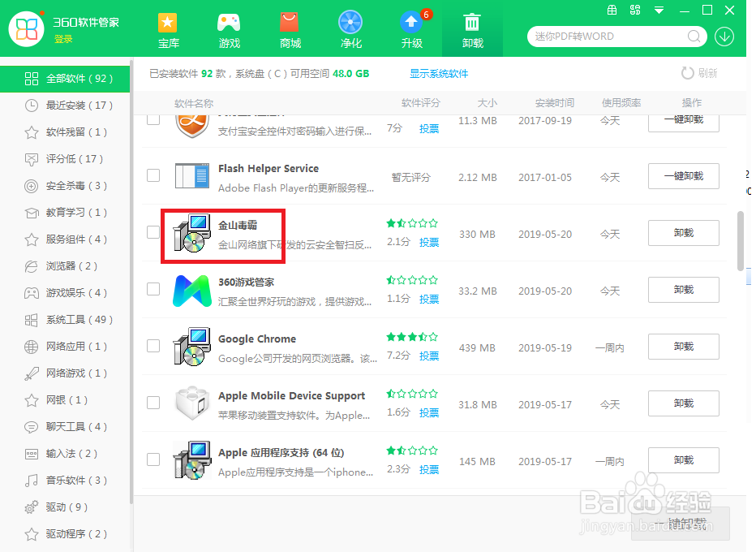This screenshot has height=552, width=756.
Task: Open the 游戏 gamepad icon tab
Action: click(x=229, y=30)
